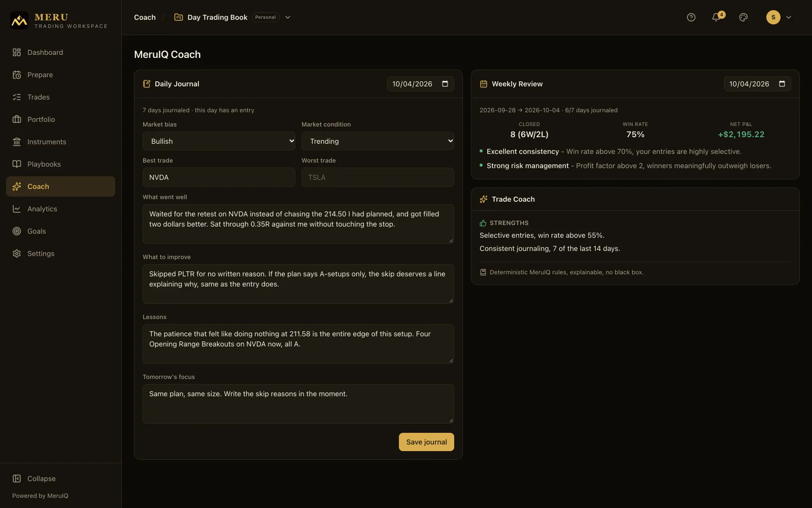Click the Daily Journal notepad icon
The width and height of the screenshot is (812, 508).
[x=147, y=84]
